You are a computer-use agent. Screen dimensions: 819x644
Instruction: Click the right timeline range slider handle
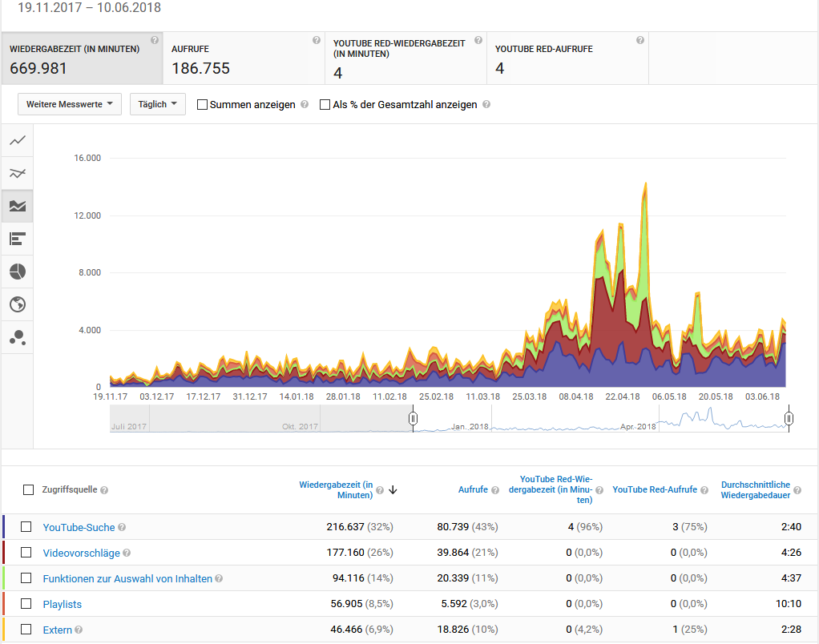coord(789,418)
